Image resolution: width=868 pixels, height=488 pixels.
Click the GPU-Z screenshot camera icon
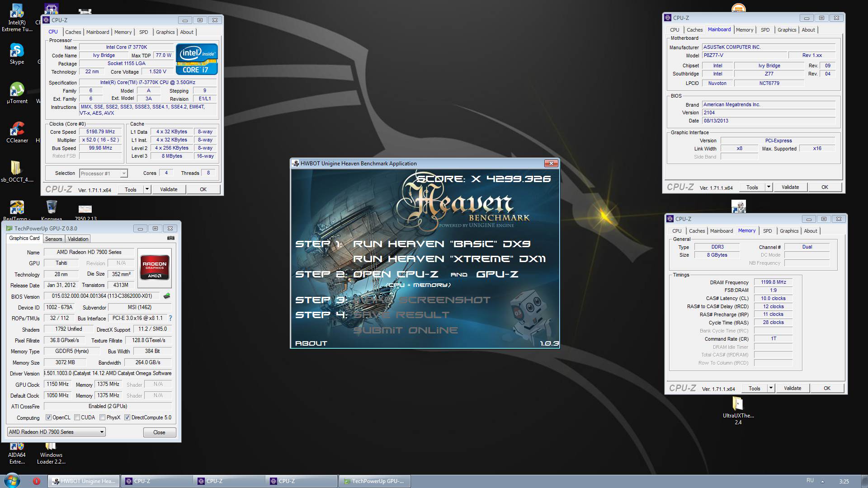[170, 238]
